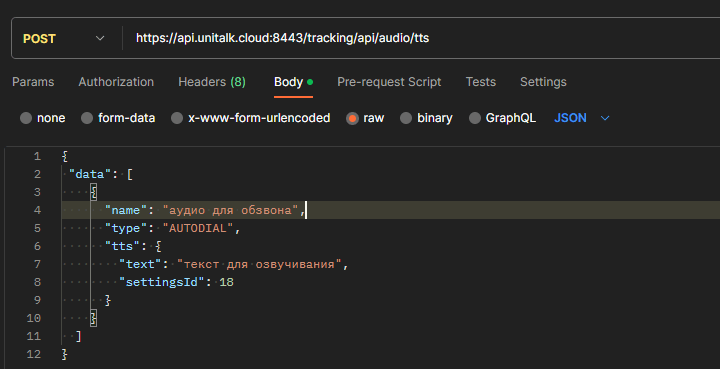The width and height of the screenshot is (720, 369).
Task: Open the Headers (8) tab
Action: (x=212, y=82)
